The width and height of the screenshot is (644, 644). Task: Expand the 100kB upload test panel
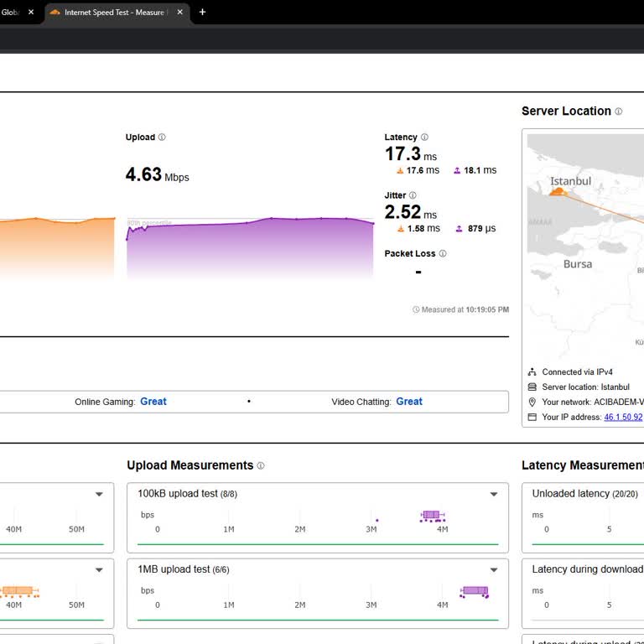point(494,495)
